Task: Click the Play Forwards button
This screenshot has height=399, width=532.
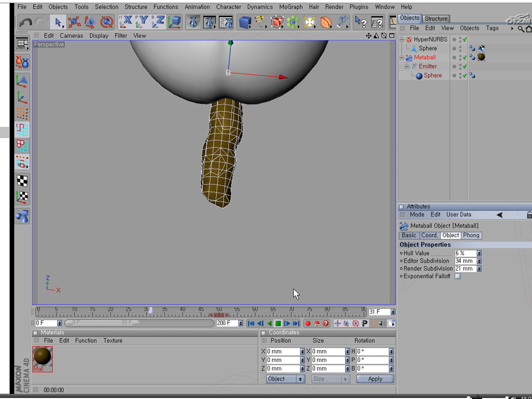Action: coord(287,324)
